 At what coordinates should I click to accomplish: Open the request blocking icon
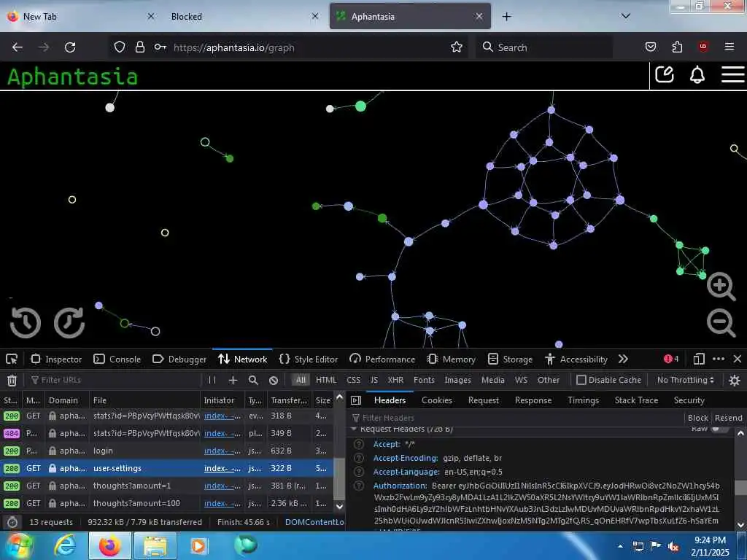(x=274, y=380)
